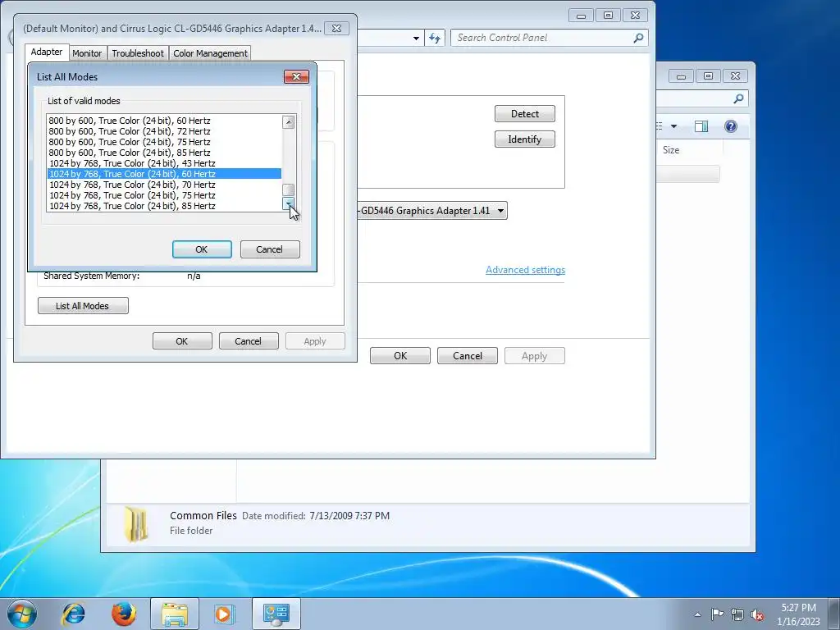
Task: Click the mode list scroll down arrow
Action: pos(289,203)
